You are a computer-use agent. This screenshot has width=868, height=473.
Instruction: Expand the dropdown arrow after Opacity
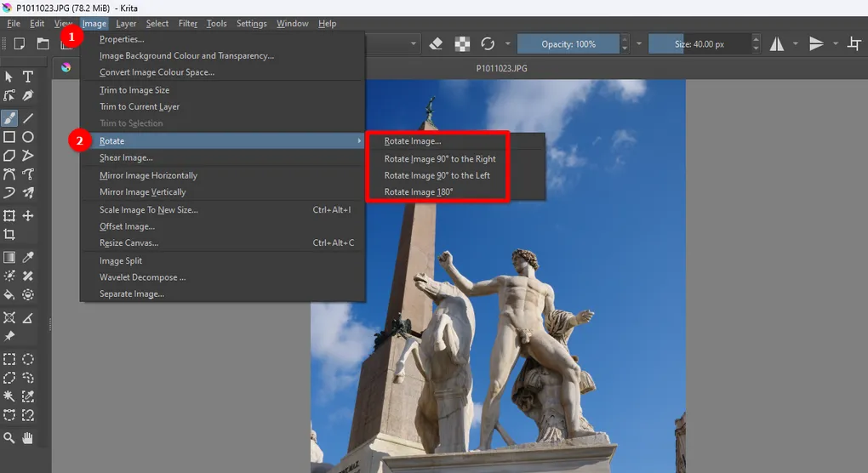coord(638,44)
